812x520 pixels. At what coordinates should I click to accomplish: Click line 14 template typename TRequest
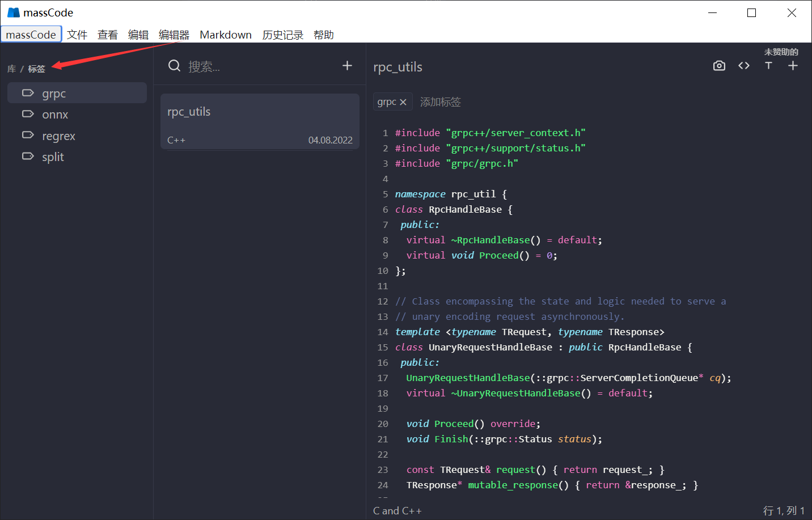click(x=530, y=332)
